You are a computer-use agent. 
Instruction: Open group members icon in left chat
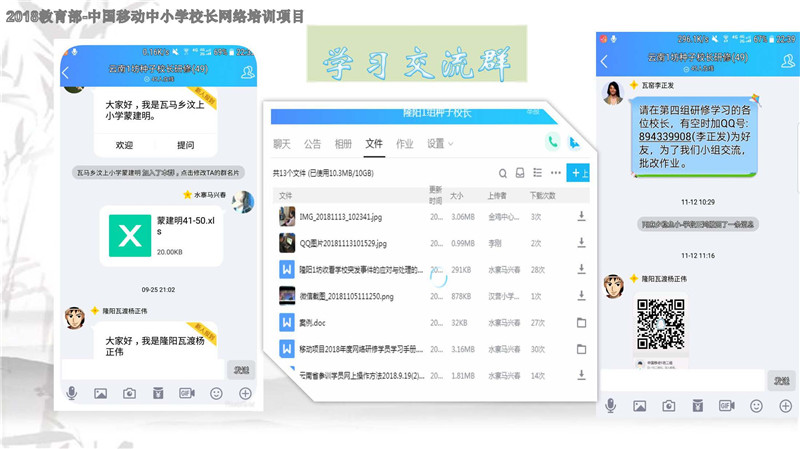click(x=247, y=73)
